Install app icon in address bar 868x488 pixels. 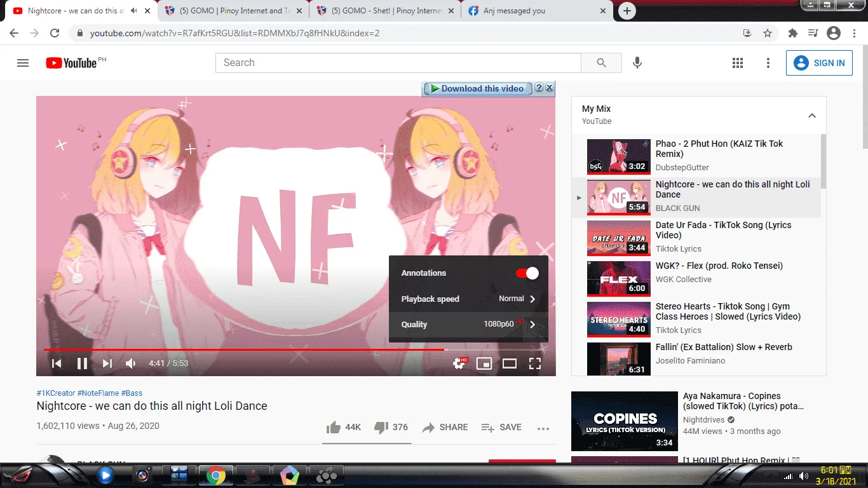click(747, 33)
